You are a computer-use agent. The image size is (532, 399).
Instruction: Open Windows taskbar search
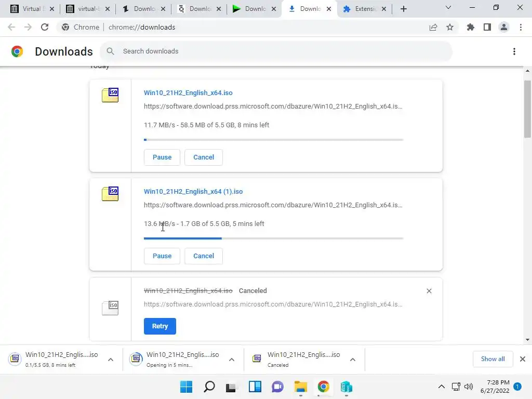209,387
